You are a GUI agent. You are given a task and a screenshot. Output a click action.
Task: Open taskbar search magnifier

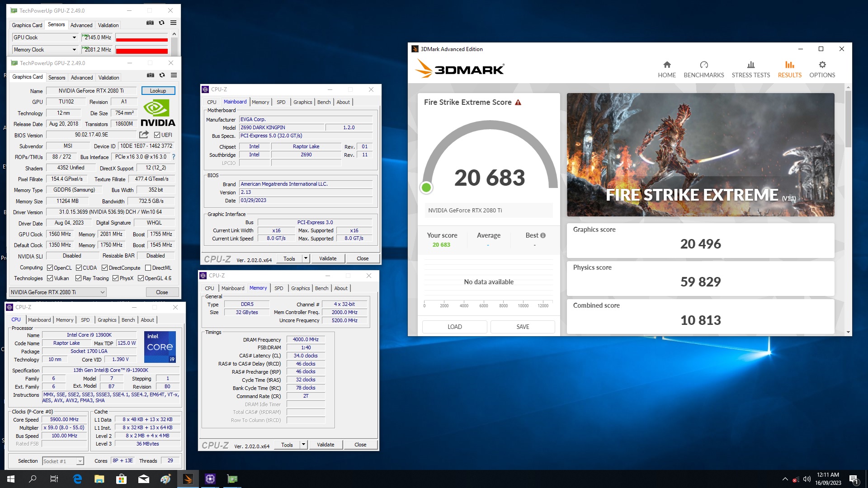point(33,479)
